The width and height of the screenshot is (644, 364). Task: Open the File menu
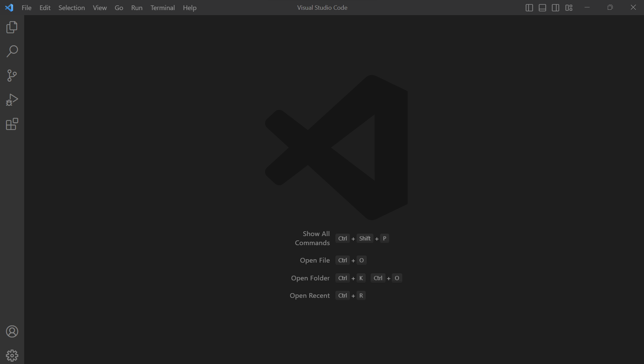point(27,8)
